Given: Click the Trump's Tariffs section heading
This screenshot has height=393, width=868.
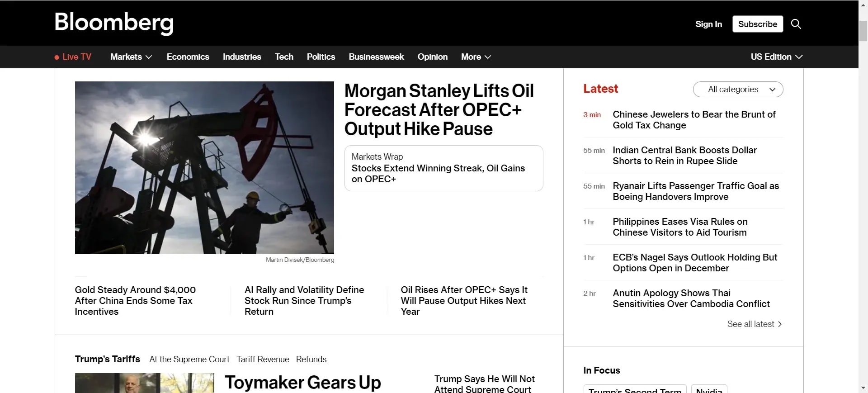Looking at the screenshot, I should pos(108,359).
